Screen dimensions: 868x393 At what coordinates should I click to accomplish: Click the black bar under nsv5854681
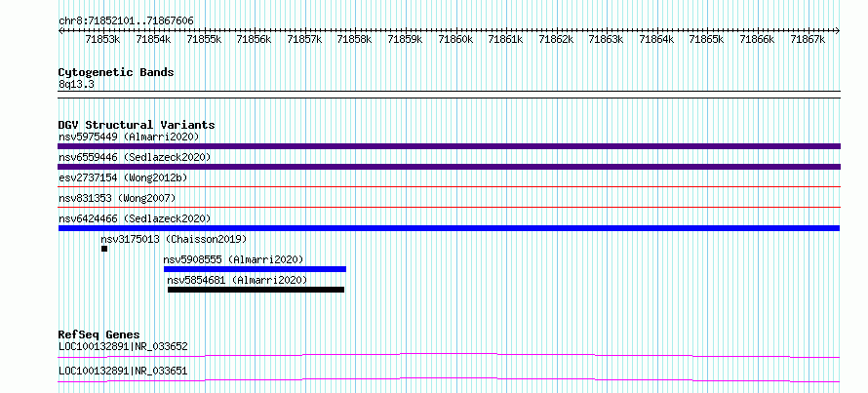pyautogui.click(x=256, y=290)
